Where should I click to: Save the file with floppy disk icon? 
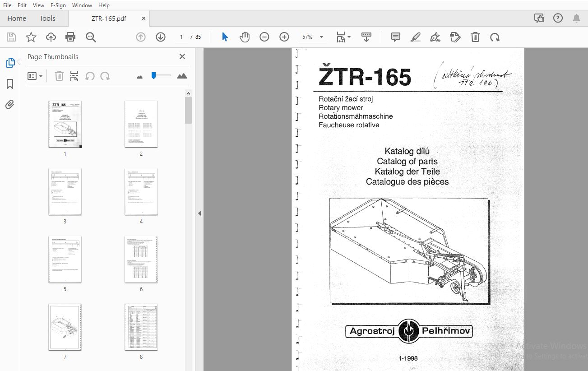(11, 37)
